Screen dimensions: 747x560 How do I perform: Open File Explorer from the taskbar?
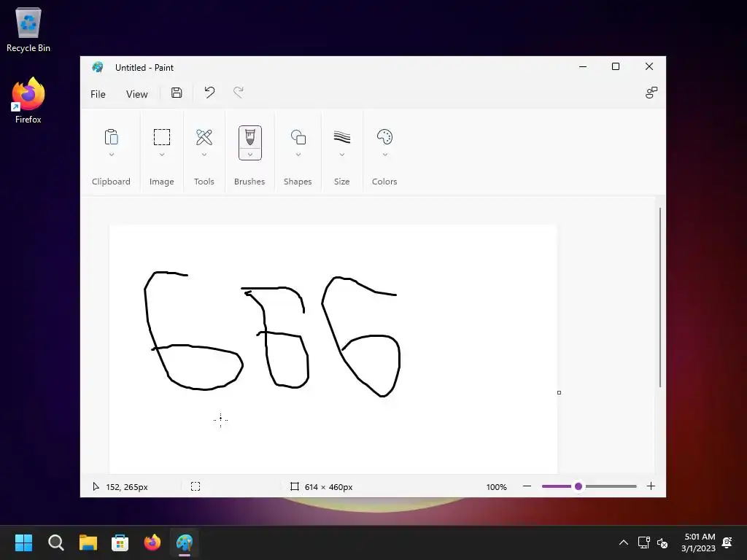click(88, 542)
